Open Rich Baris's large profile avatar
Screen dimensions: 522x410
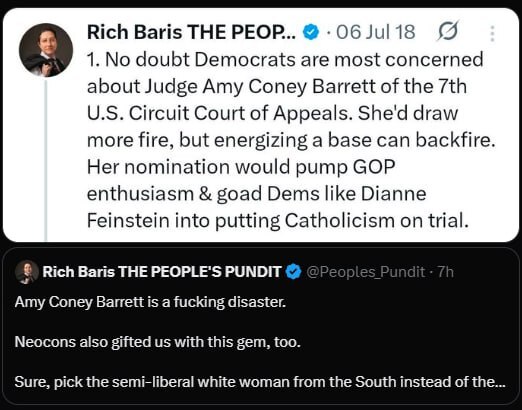pyautogui.click(x=46, y=50)
